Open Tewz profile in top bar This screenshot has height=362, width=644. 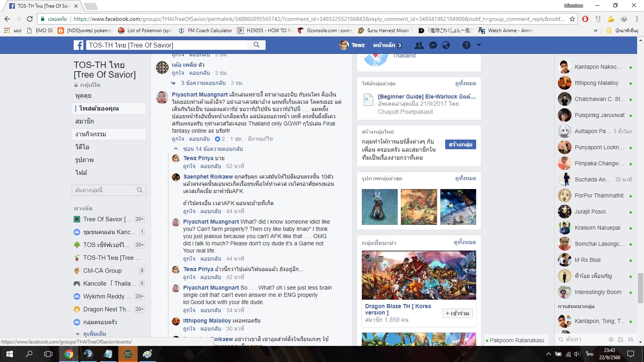(352, 45)
